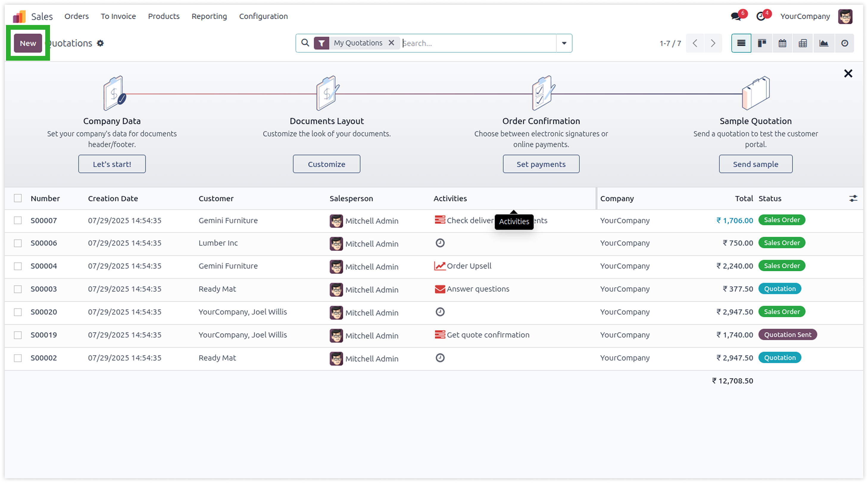Select the S00007 row checkbox

tap(18, 220)
